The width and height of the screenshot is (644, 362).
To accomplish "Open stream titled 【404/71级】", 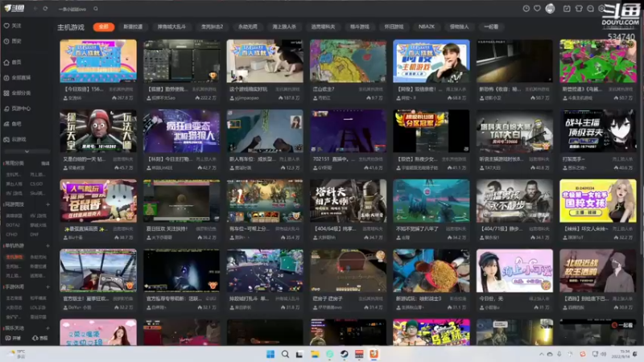I will 502,228.
